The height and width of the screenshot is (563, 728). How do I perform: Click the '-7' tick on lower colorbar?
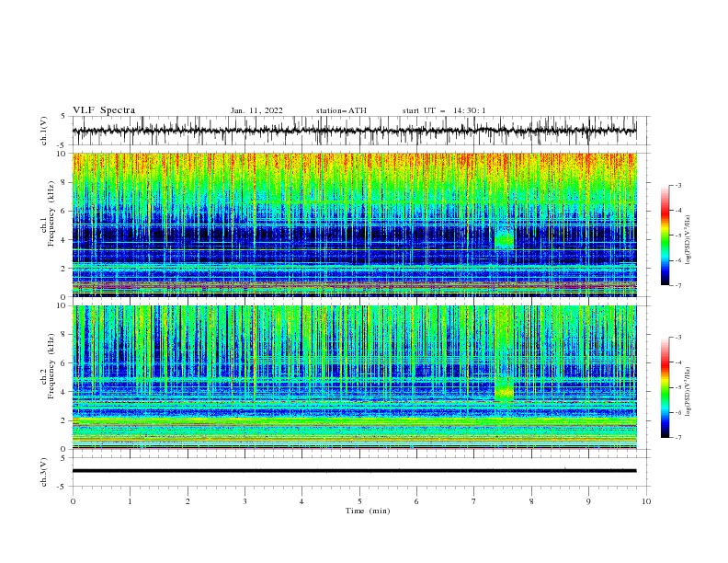[x=678, y=438]
